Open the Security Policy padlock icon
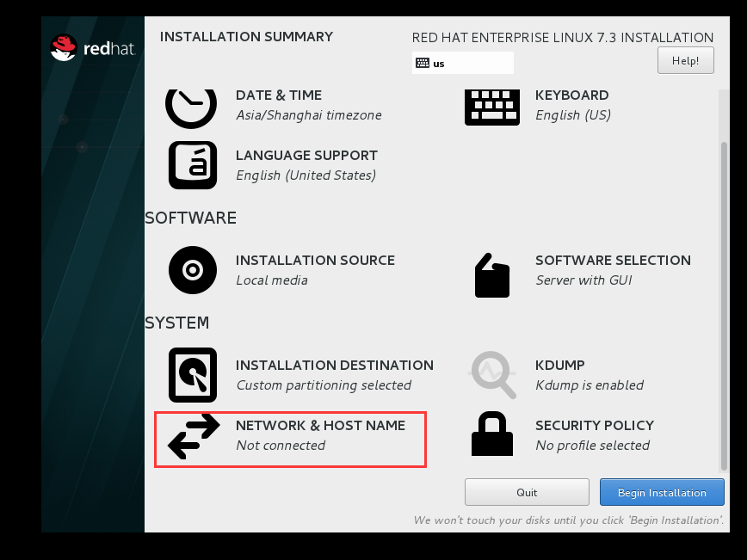 pyautogui.click(x=492, y=434)
